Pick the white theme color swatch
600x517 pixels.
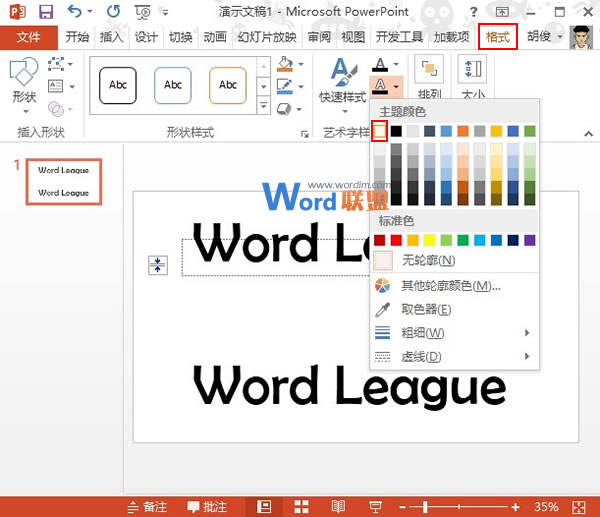tap(379, 131)
